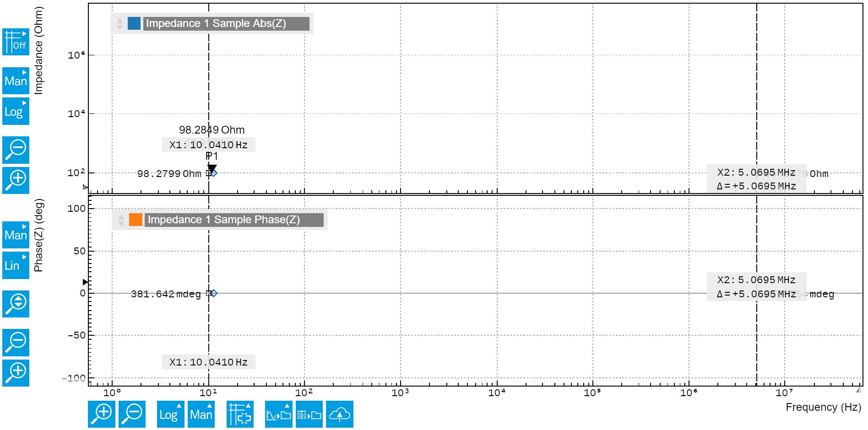Toggle cursors Off in the top sidebar
Viewport: 868px width, 430px height.
click(16, 42)
